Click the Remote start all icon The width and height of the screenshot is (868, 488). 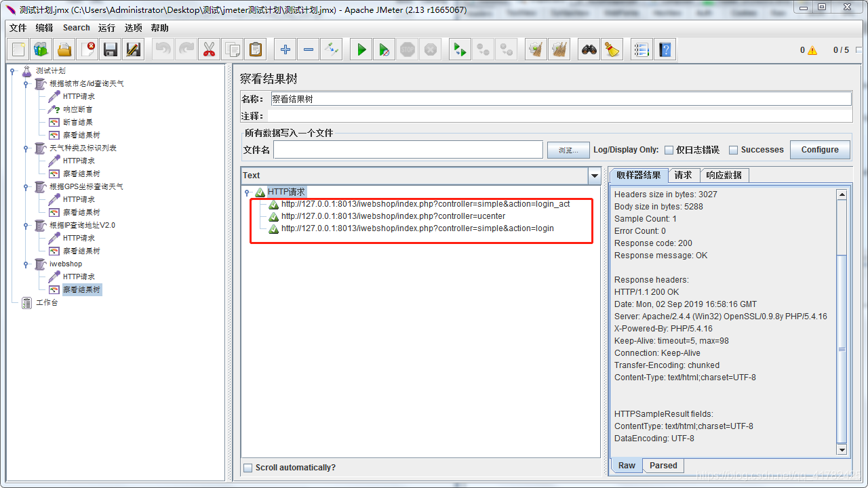(x=460, y=49)
